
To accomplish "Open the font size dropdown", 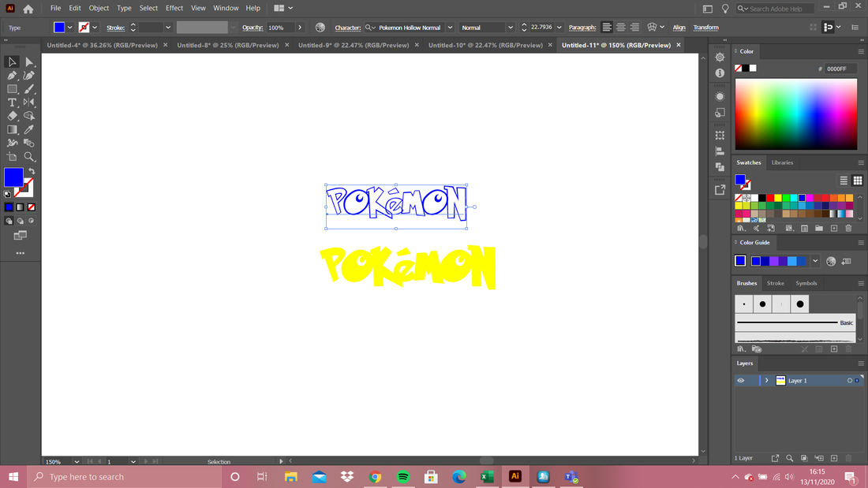I will [x=559, y=27].
